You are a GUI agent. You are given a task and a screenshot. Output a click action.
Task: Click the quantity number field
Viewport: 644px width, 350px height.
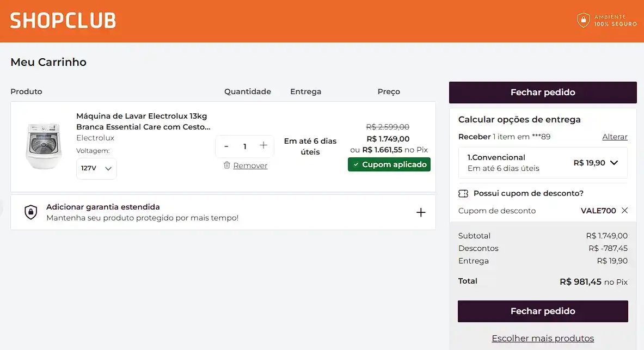pos(245,146)
